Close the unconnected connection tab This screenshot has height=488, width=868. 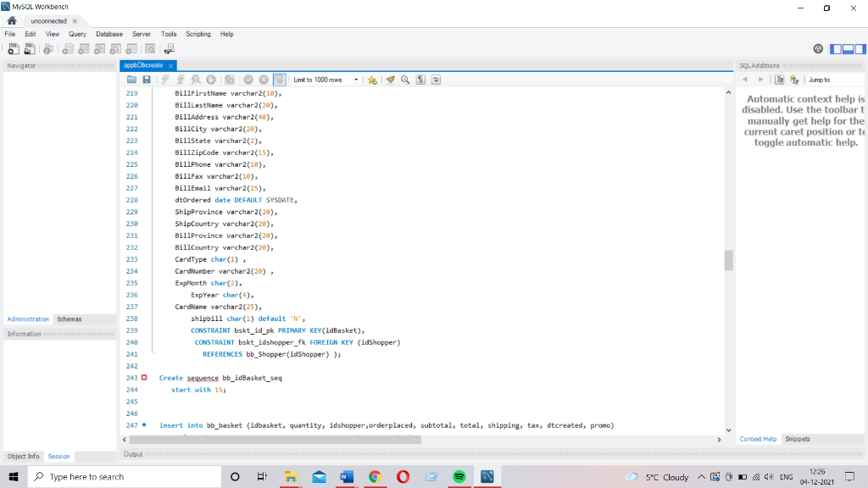coord(75,21)
